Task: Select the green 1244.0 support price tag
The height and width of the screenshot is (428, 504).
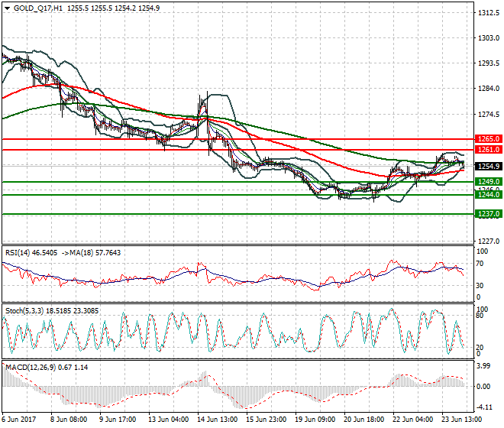Action: pos(487,195)
